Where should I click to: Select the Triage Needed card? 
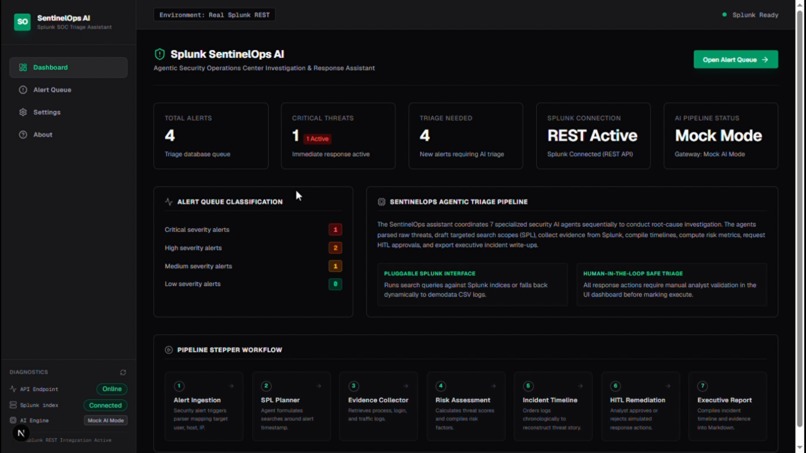[466, 136]
